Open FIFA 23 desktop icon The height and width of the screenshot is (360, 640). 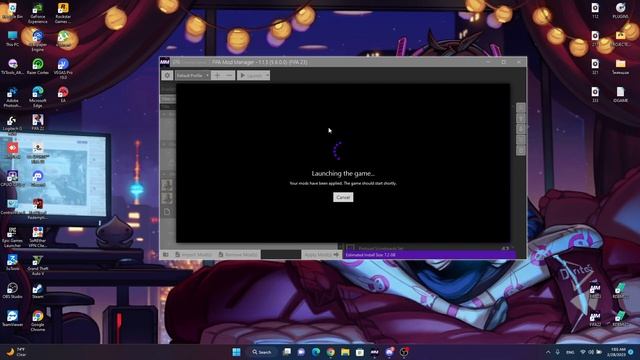pos(38,122)
